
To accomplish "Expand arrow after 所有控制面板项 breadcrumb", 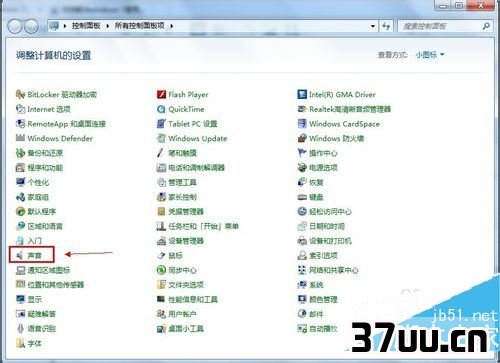I will [172, 26].
